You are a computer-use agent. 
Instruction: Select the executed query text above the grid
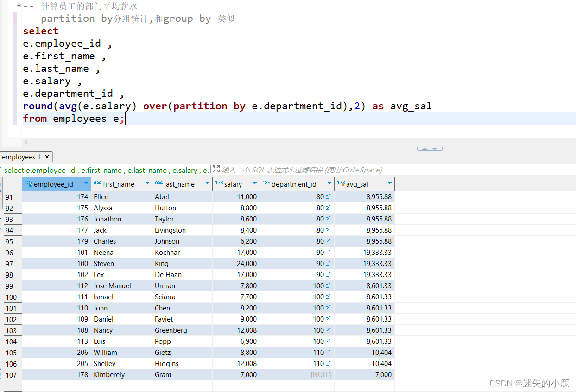[106, 170]
